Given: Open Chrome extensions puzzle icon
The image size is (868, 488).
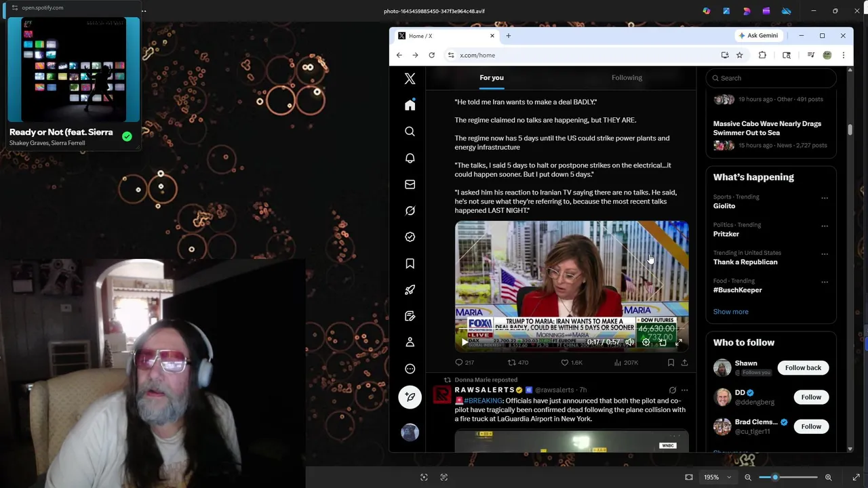Looking at the screenshot, I should coord(762,56).
